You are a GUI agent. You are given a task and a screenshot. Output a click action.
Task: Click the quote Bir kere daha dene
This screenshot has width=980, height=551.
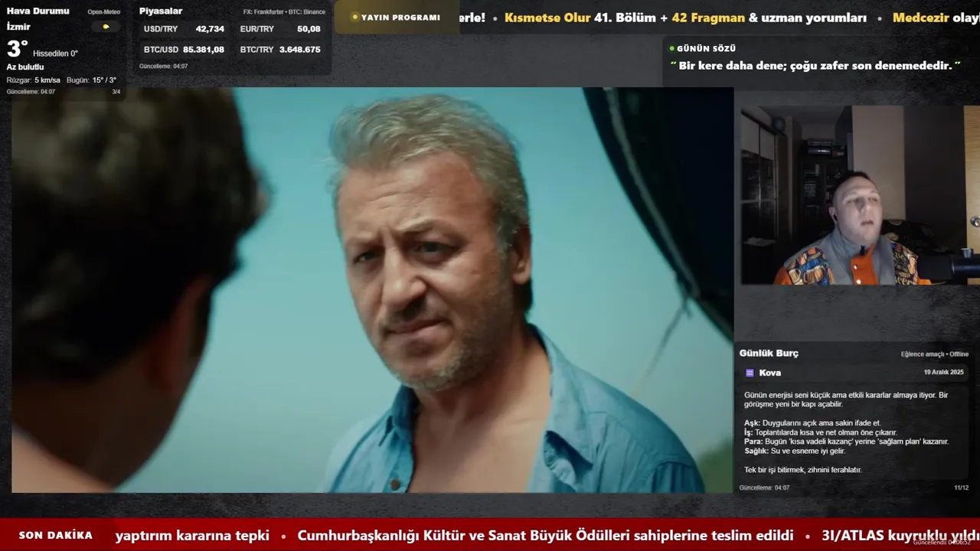click(x=815, y=66)
